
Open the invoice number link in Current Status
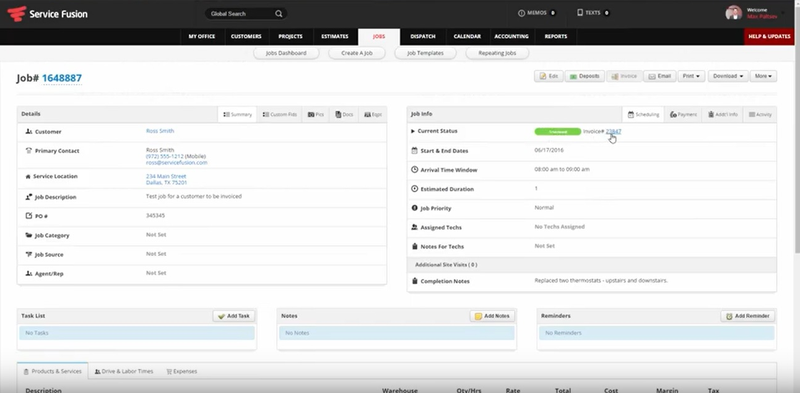click(613, 131)
